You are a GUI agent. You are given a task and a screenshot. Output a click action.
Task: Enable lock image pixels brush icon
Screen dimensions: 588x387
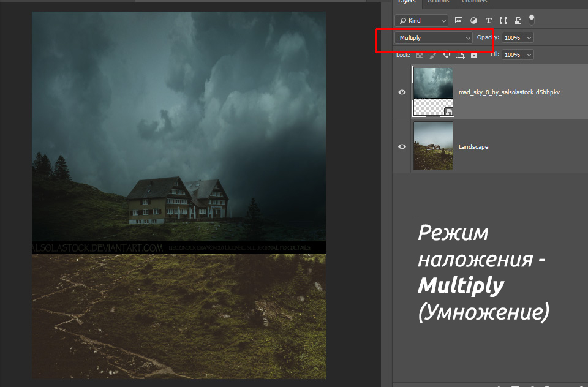click(433, 54)
